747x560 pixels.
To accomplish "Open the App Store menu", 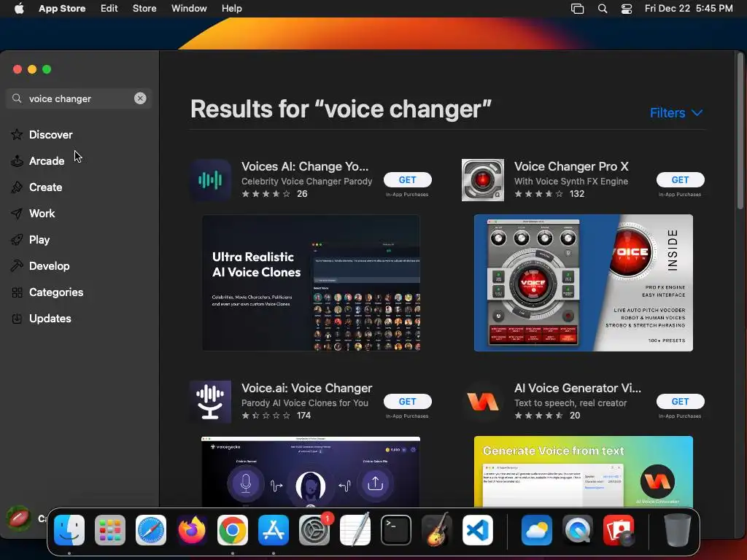I will tap(62, 8).
